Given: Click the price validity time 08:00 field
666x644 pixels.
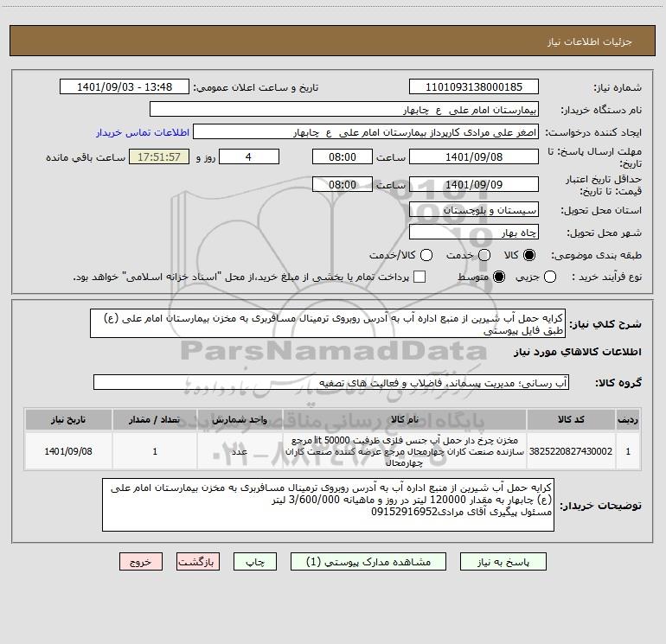Looking at the screenshot, I should [x=343, y=184].
